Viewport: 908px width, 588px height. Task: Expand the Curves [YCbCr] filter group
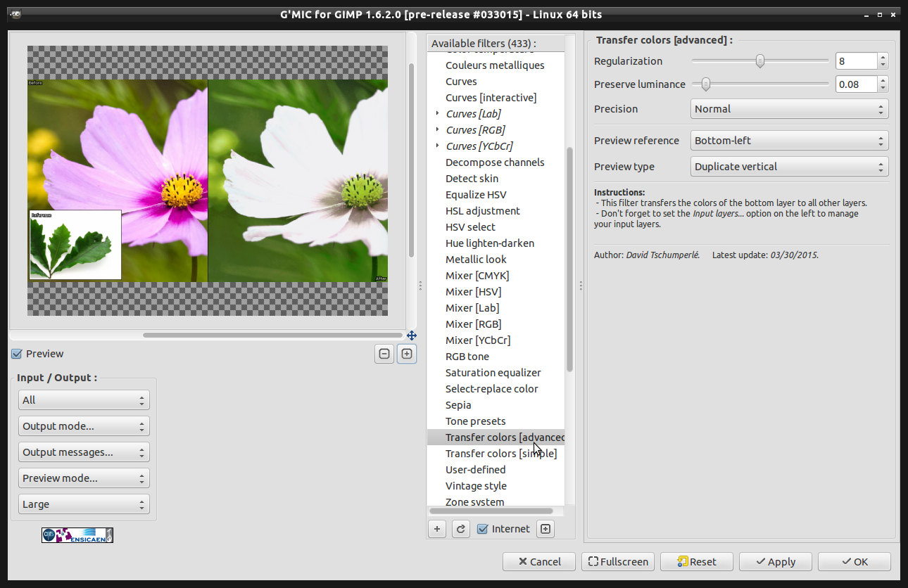(x=438, y=146)
